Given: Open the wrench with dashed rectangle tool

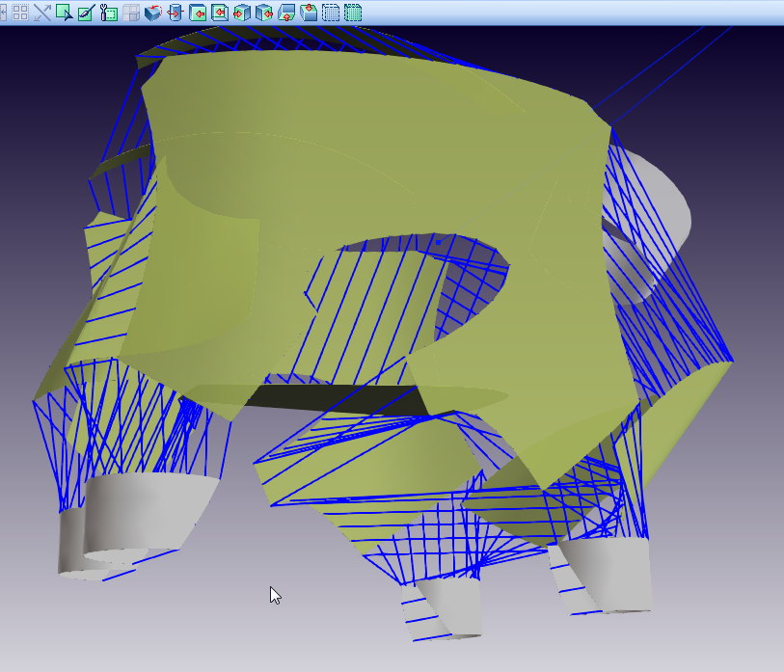Looking at the screenshot, I should [x=109, y=13].
